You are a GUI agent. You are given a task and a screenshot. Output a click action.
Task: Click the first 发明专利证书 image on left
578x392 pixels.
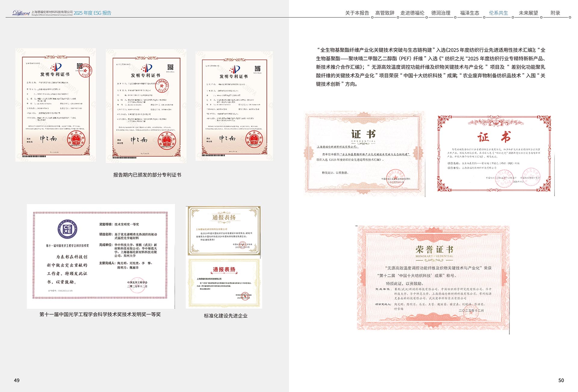pyautogui.click(x=56, y=105)
